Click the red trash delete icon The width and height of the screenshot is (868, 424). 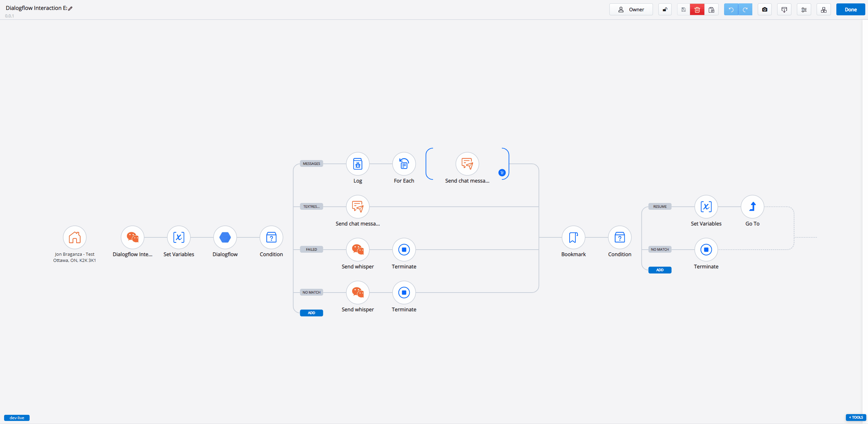[x=697, y=10]
